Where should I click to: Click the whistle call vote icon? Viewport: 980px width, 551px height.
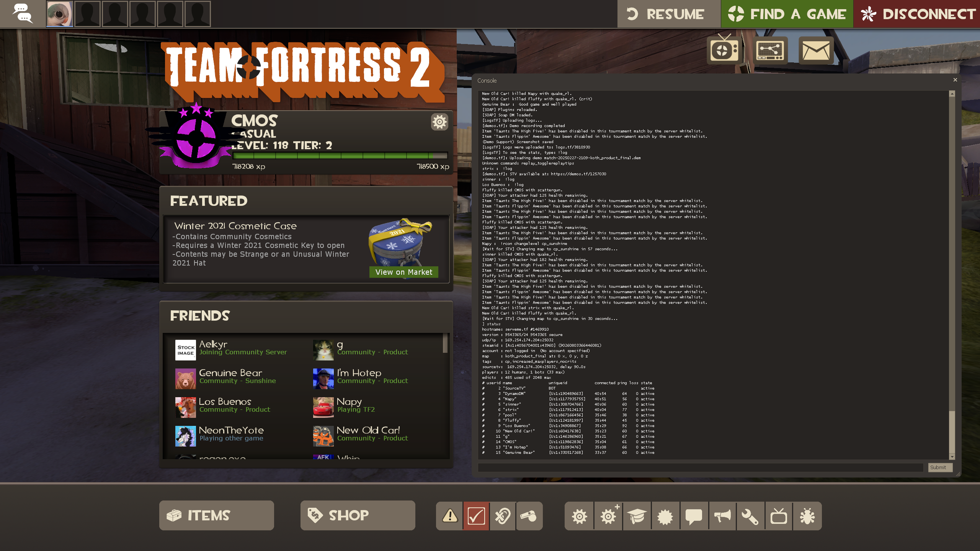[529, 516]
